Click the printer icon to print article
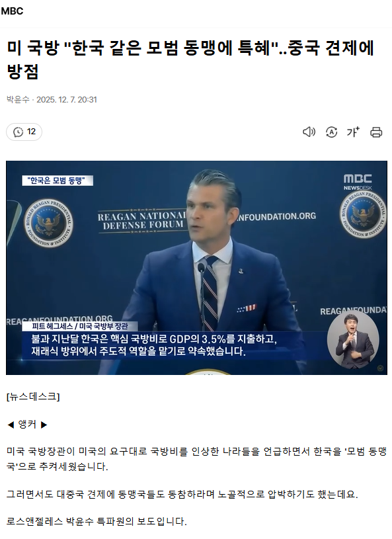Screen dimensions: 392x539 point(376,132)
